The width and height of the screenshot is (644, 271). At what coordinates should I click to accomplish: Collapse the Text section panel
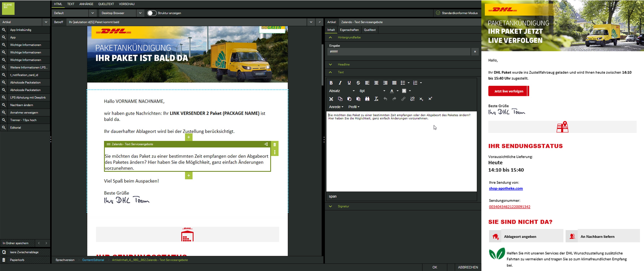(x=331, y=72)
